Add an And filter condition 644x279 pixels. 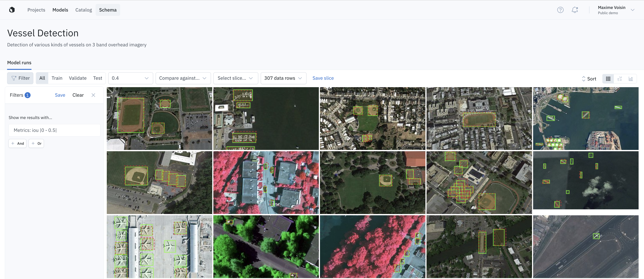pyautogui.click(x=18, y=143)
